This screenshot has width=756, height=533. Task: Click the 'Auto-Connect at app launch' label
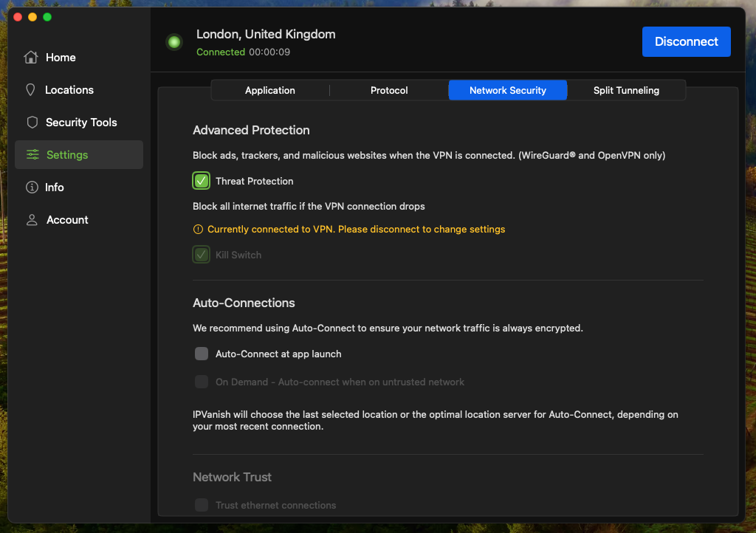[x=278, y=354]
